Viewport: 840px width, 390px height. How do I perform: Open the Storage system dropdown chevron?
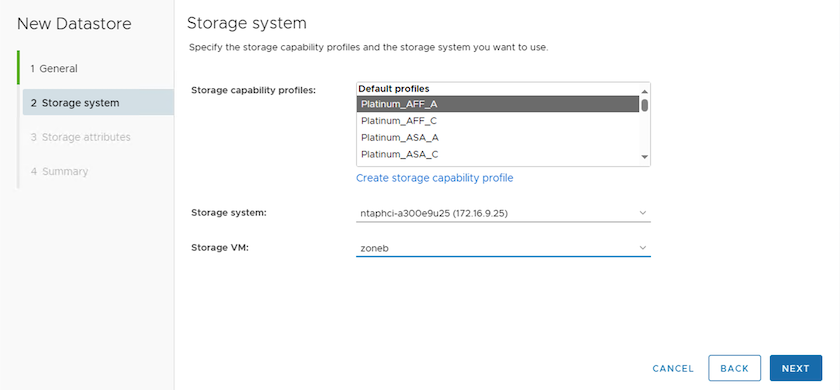pos(643,213)
